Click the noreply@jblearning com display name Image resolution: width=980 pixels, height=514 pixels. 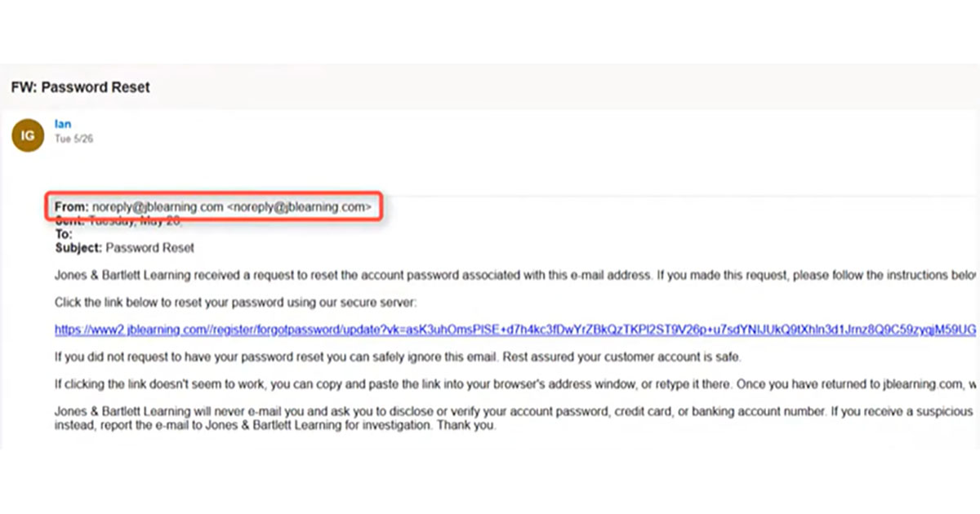tap(158, 207)
